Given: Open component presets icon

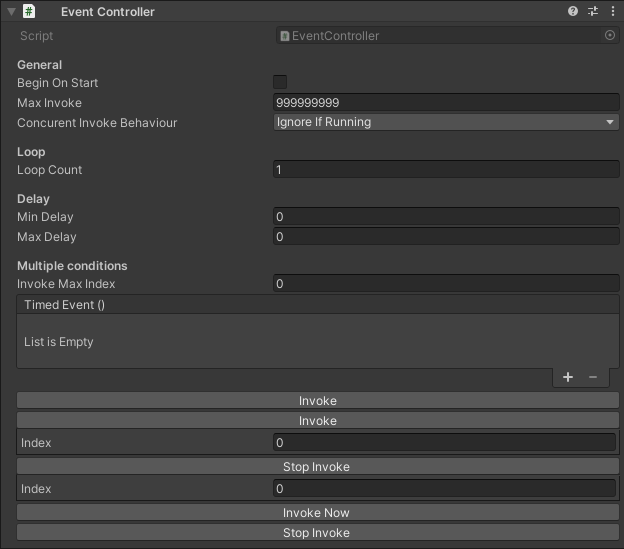Looking at the screenshot, I should pyautogui.click(x=593, y=11).
